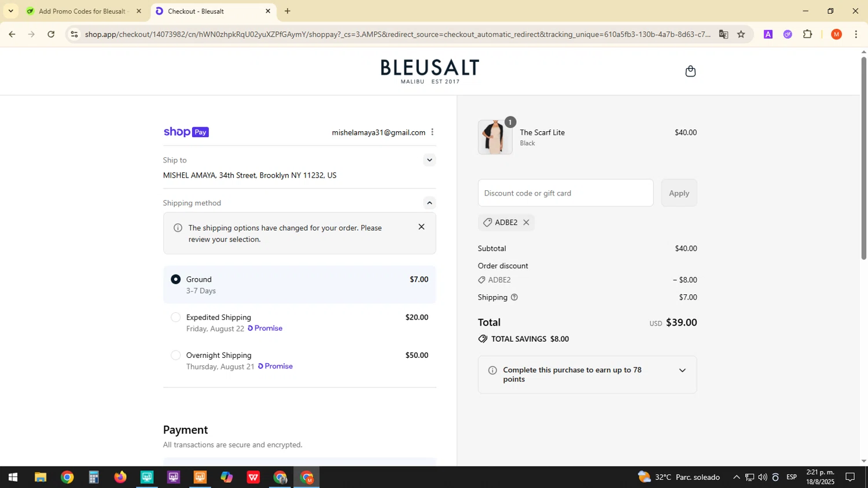Viewport: 868px width, 488px height.
Task: Select Ground shipping radio button
Action: tap(175, 279)
